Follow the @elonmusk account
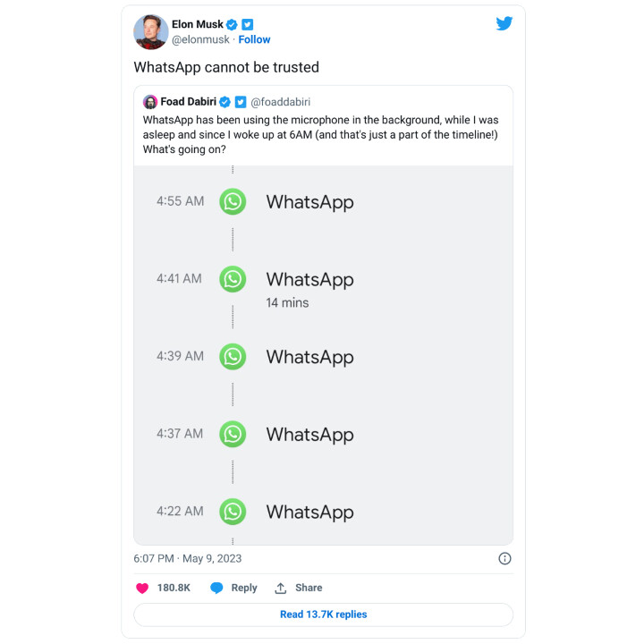This screenshot has width=644, height=644. click(254, 40)
